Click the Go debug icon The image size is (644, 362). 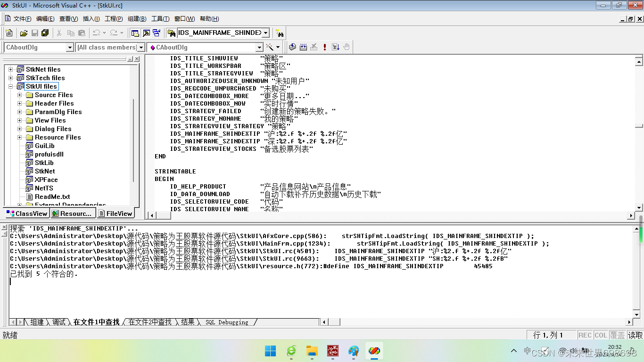click(336, 47)
